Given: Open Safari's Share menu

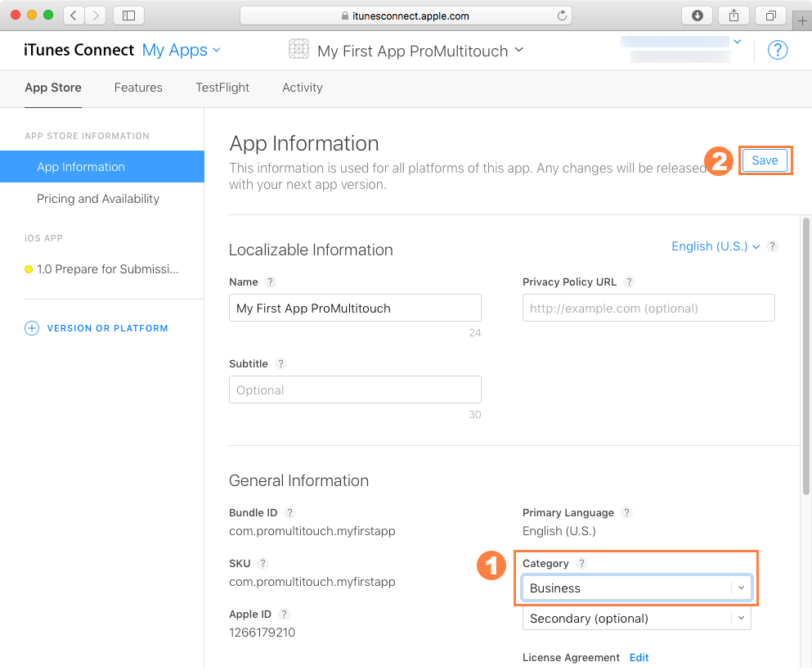Looking at the screenshot, I should (x=733, y=16).
